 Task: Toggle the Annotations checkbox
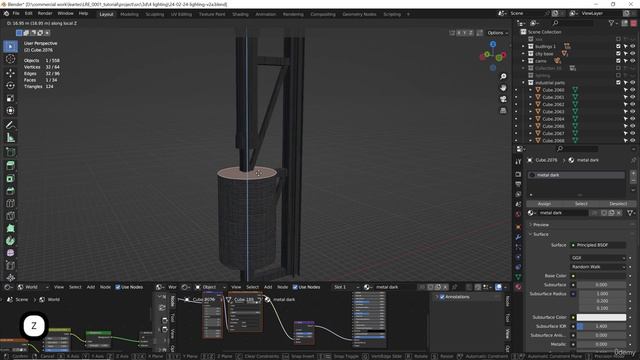coord(442,297)
